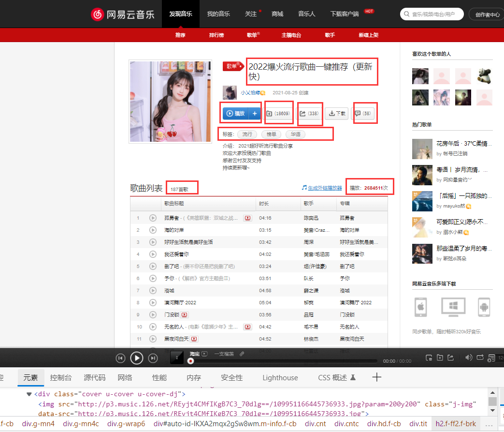Collapse the div class cover node triangle
This screenshot has width=504, height=432.
[x=29, y=394]
